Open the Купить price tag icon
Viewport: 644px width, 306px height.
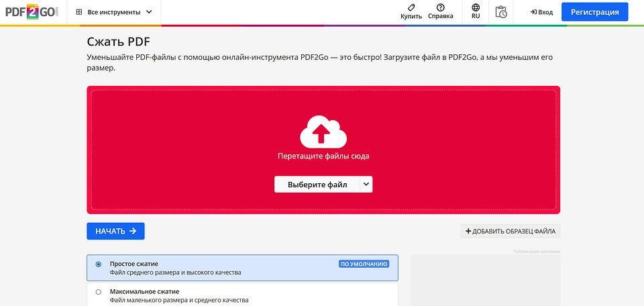pyautogui.click(x=411, y=8)
